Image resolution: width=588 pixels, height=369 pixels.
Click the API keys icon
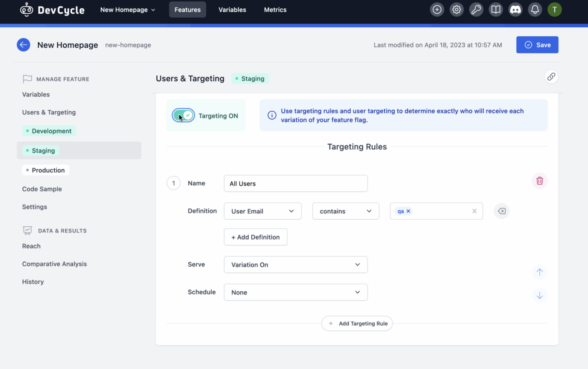pyautogui.click(x=476, y=9)
